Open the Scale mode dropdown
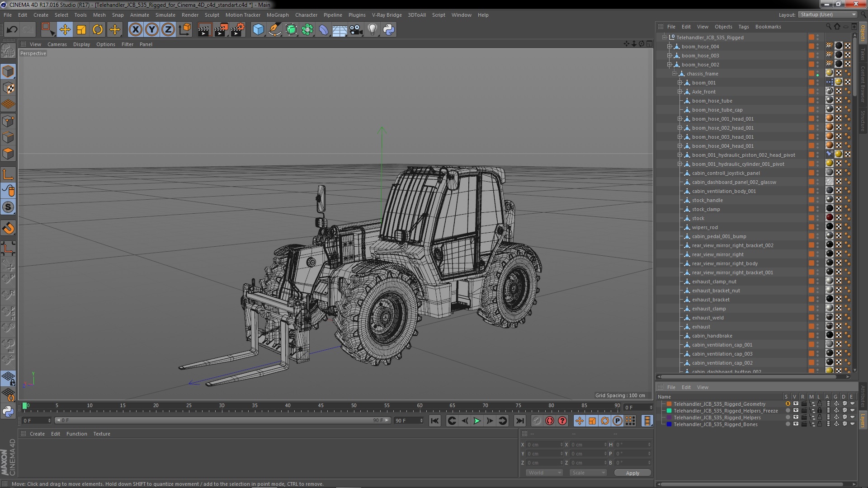The height and width of the screenshot is (488, 868). click(x=588, y=473)
